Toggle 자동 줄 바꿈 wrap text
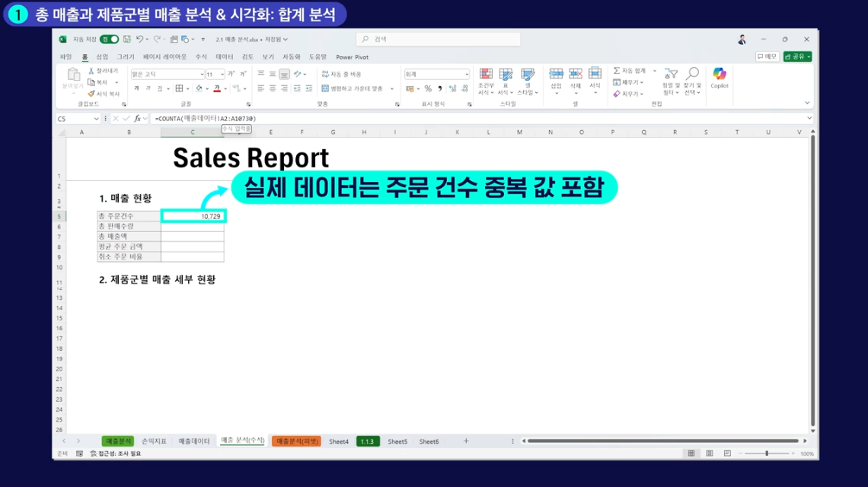The height and width of the screenshot is (487, 868). tap(341, 74)
